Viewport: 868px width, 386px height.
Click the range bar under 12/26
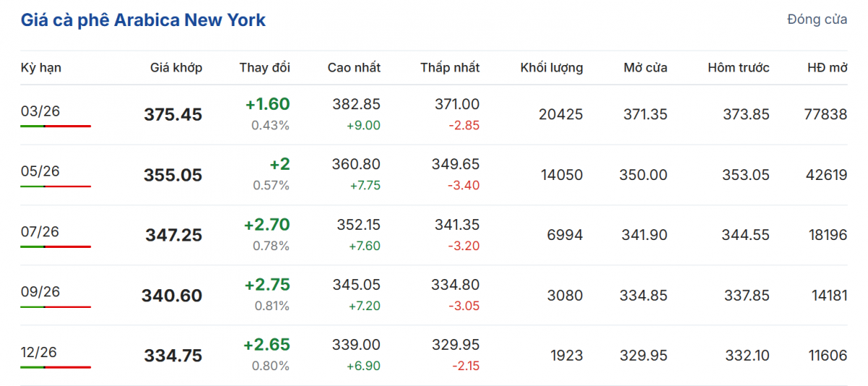click(56, 367)
